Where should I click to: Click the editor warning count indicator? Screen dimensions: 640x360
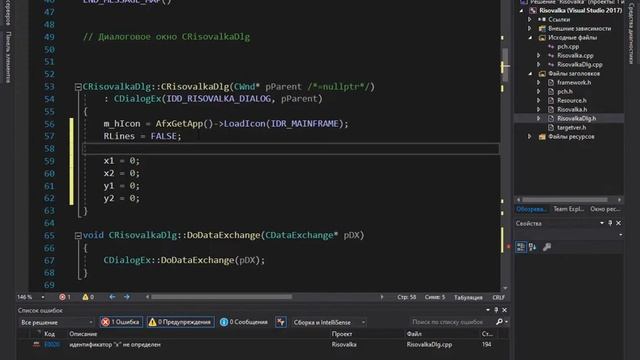coord(88,297)
